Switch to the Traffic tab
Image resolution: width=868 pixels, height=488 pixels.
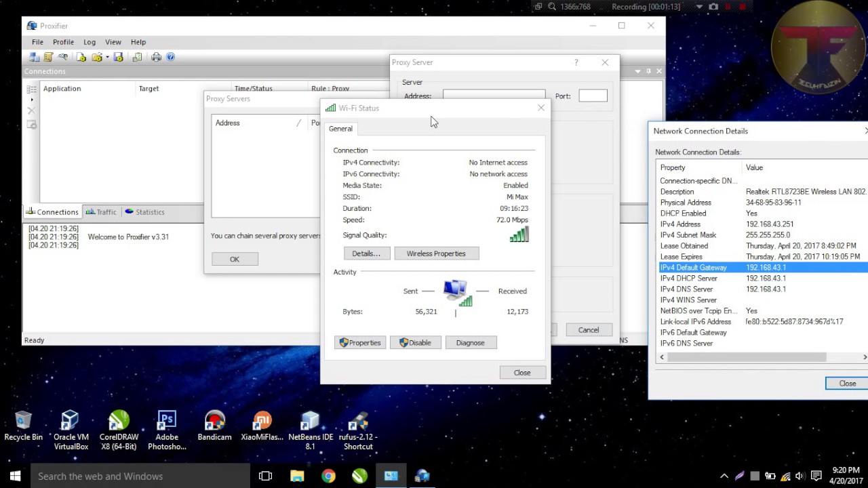click(101, 212)
